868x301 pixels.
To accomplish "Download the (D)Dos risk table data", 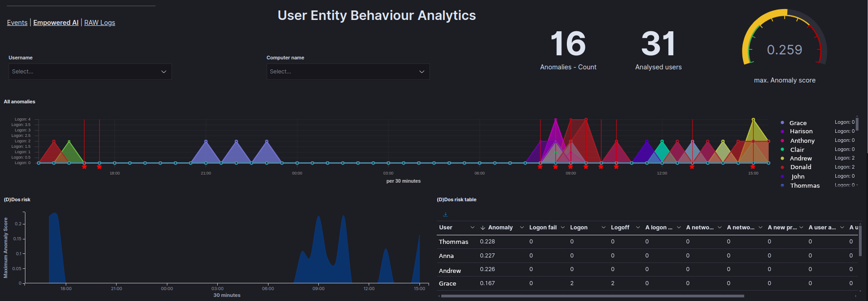I will tap(445, 214).
